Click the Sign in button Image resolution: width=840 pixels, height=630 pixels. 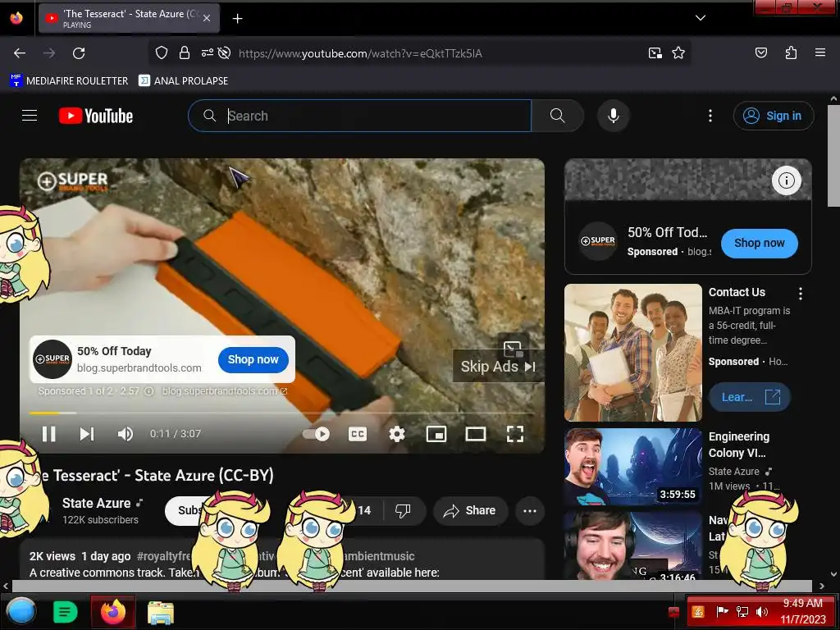point(774,116)
